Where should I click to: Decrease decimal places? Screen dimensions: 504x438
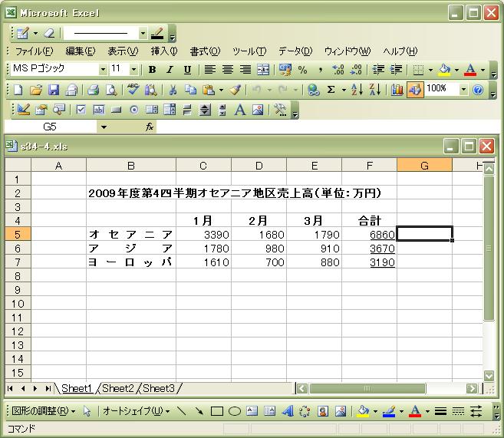[356, 69]
